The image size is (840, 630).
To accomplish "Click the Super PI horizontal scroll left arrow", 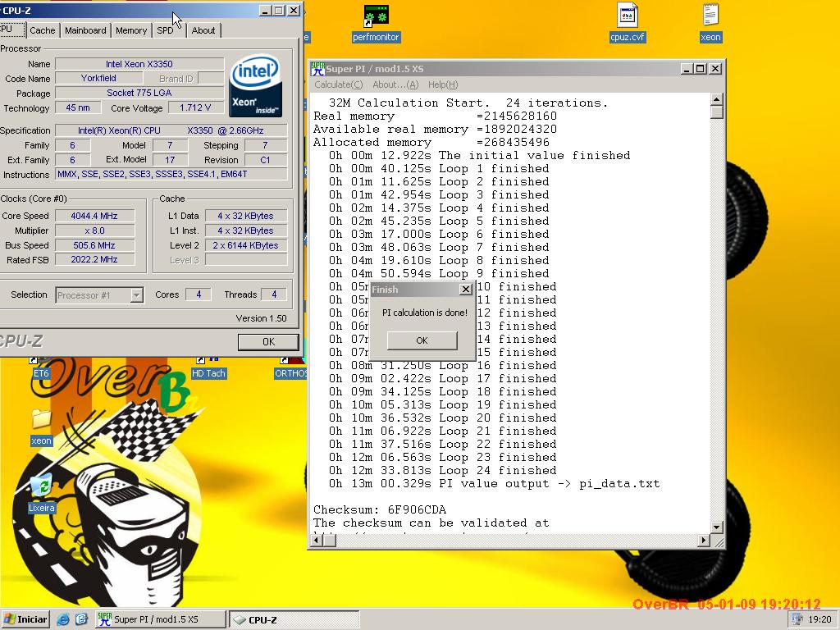I will [x=317, y=541].
